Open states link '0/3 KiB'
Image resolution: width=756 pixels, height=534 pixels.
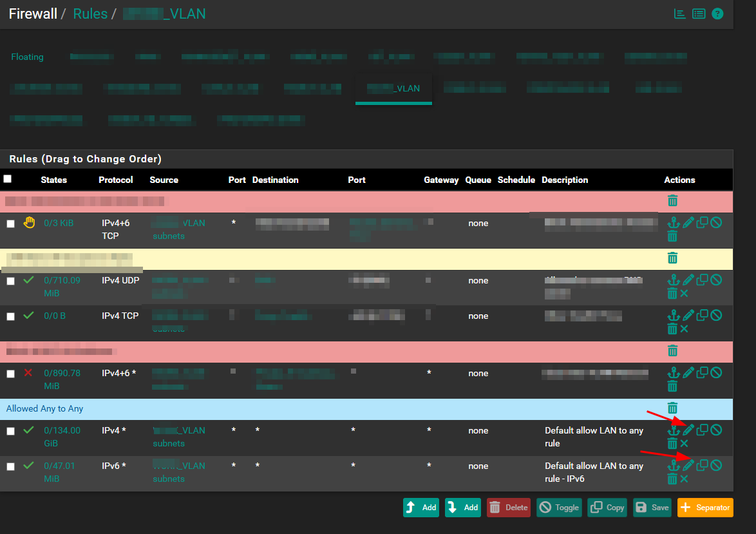tap(59, 223)
